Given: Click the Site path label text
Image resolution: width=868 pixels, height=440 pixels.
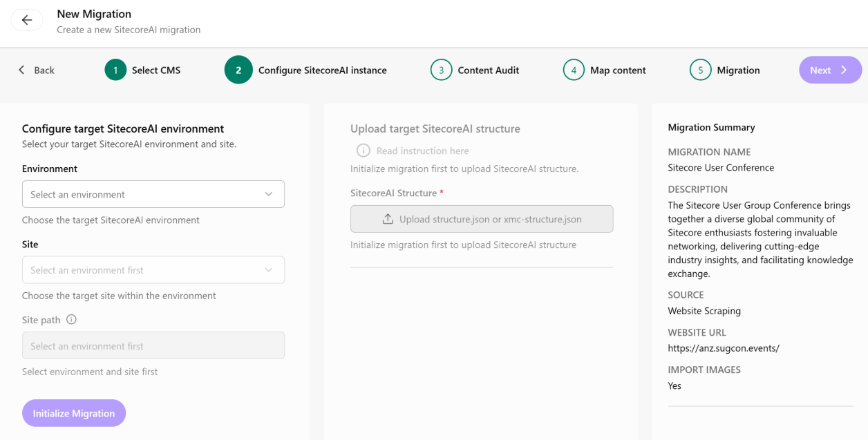Looking at the screenshot, I should coord(41,320).
